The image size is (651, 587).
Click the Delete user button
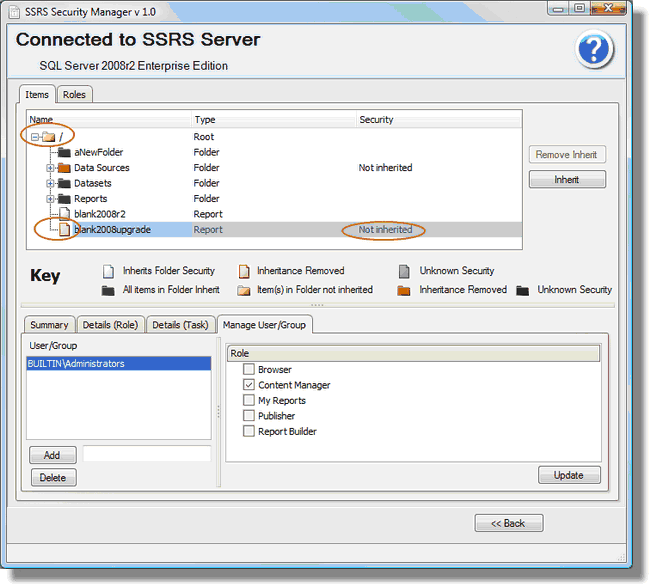coord(53,477)
